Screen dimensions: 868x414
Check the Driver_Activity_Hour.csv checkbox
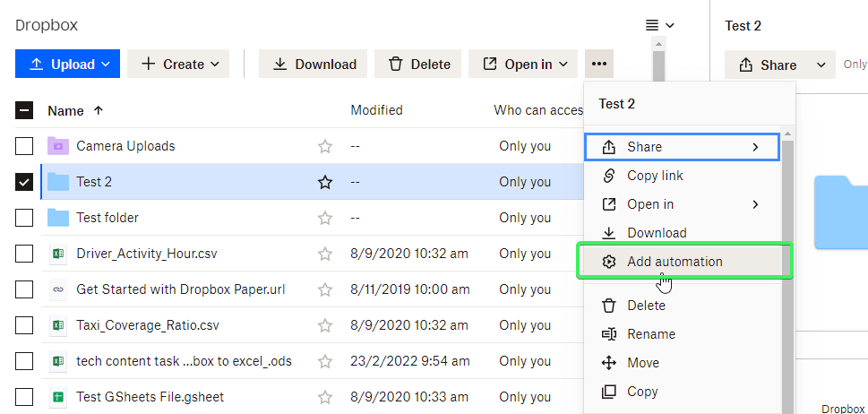click(24, 254)
